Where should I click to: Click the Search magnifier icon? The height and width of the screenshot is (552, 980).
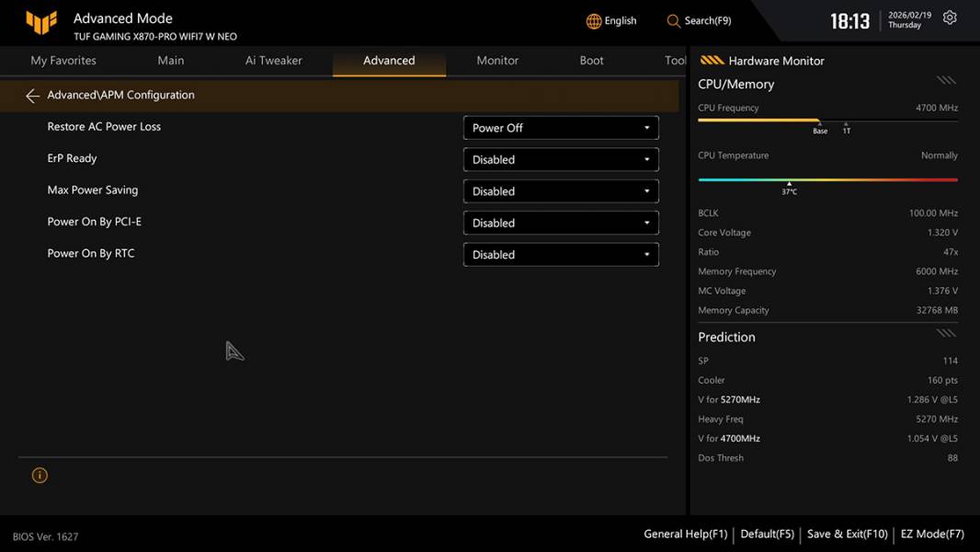674,21
